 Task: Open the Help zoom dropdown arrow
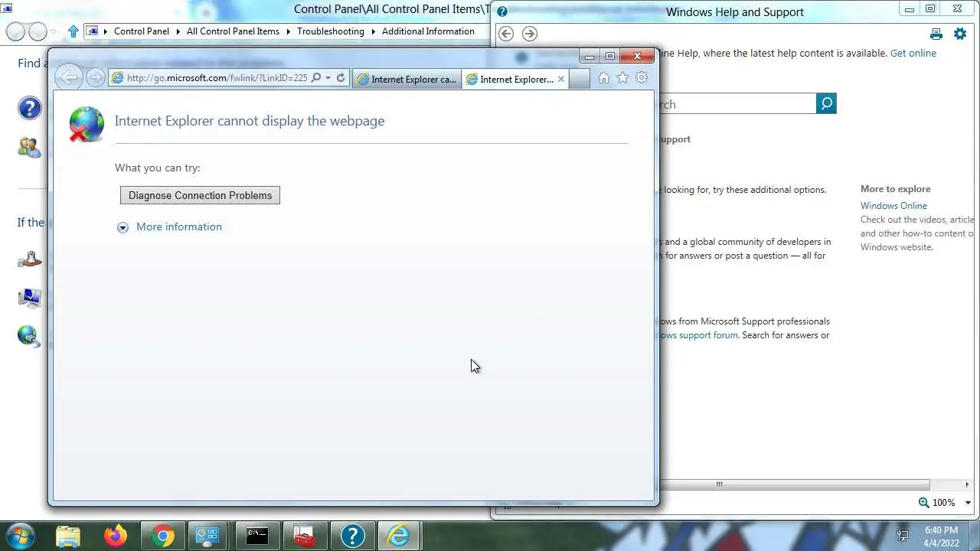tap(968, 503)
